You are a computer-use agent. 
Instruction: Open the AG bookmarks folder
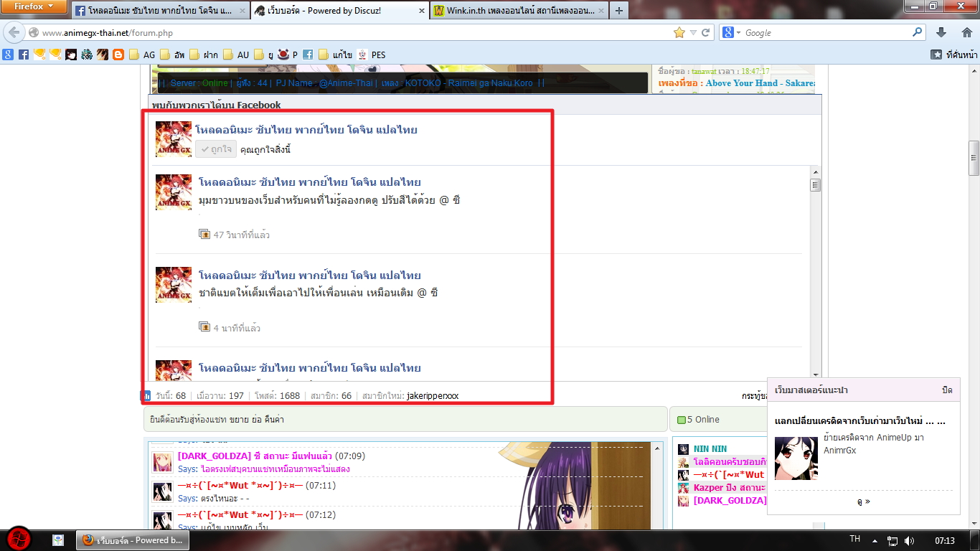142,55
